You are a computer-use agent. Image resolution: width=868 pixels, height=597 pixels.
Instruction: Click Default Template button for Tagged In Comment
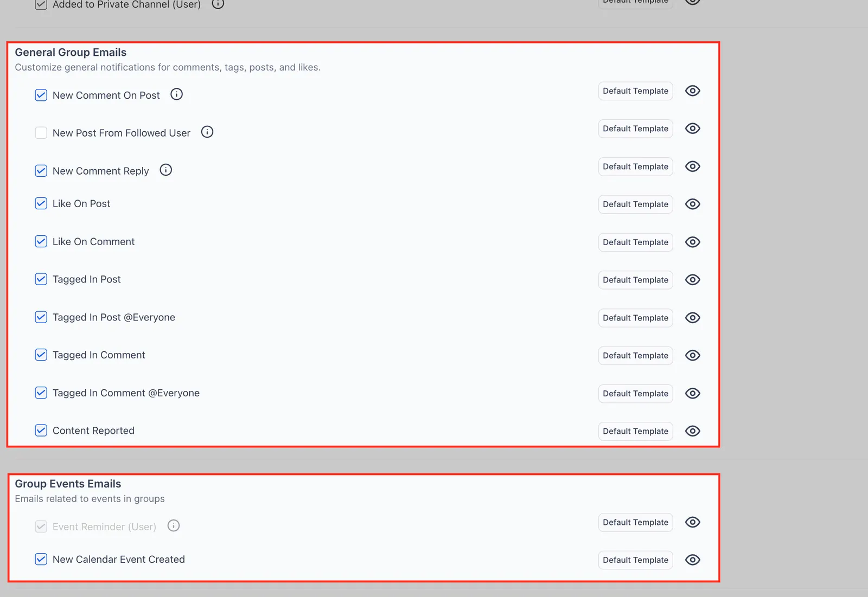click(x=635, y=356)
